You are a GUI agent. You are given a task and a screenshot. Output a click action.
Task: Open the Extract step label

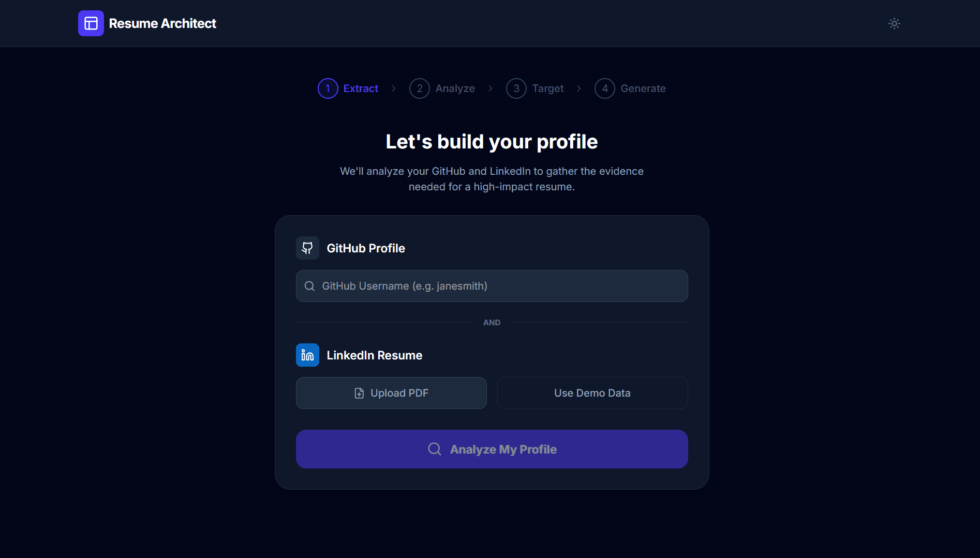361,88
